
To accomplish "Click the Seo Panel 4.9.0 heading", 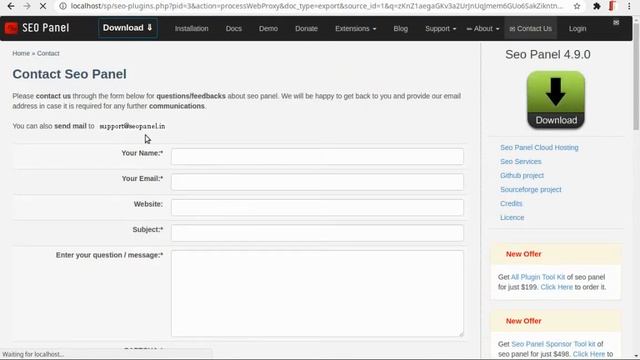I will [548, 54].
